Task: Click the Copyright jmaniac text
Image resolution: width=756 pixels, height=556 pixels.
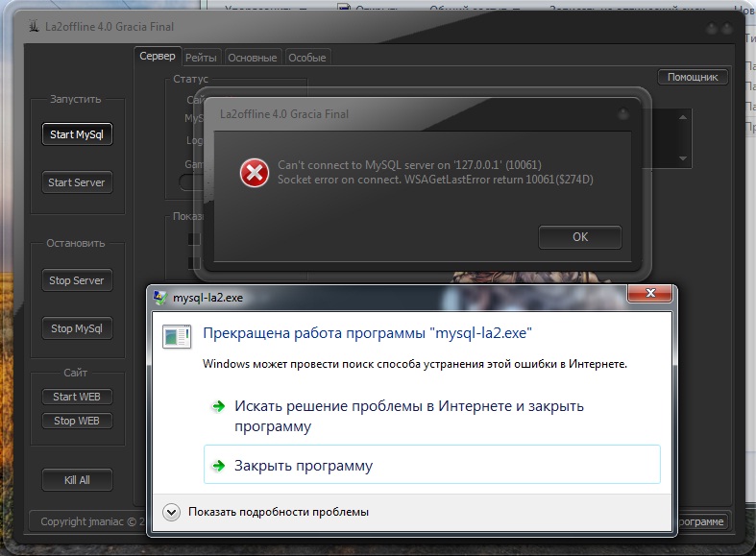Action: (92, 521)
